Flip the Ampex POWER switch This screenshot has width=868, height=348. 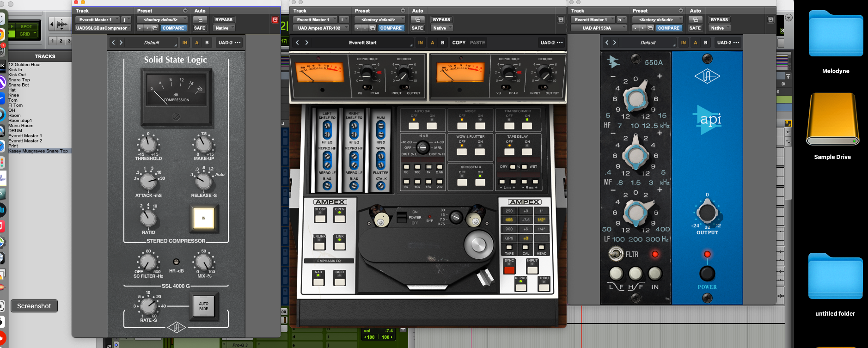pos(402,216)
